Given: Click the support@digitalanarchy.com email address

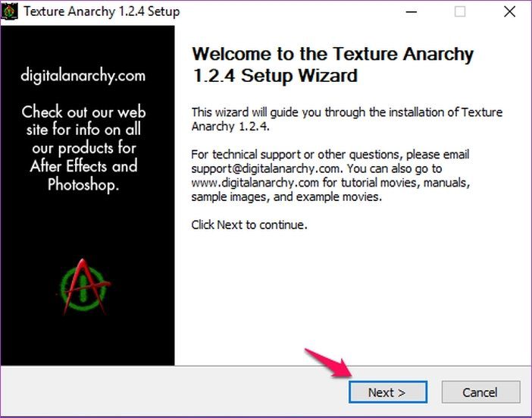Looking at the screenshot, I should [x=265, y=168].
